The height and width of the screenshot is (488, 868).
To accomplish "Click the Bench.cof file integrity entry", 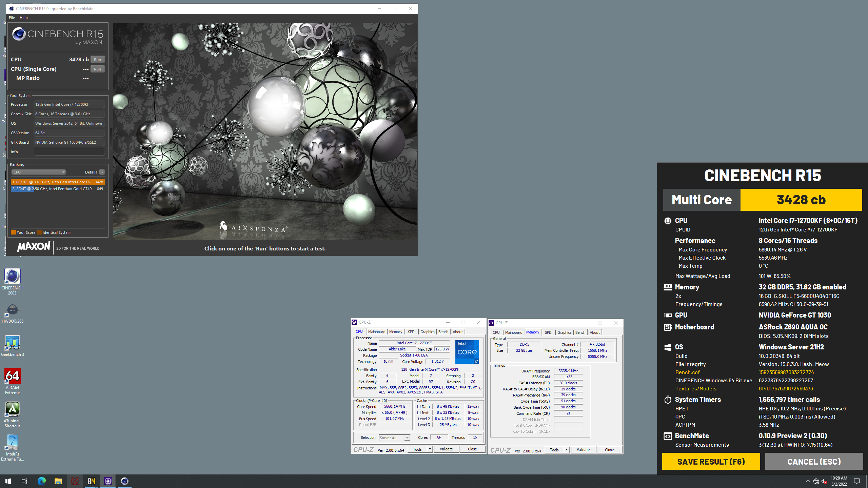I will 687,372.
